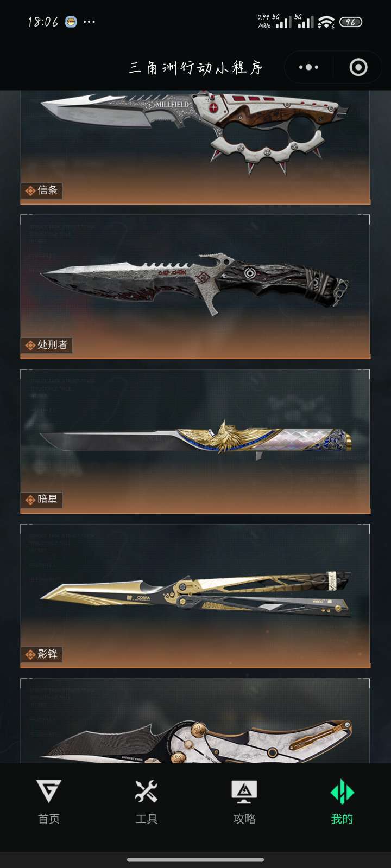
Task: Click the 处刑者 name label
Action: [x=53, y=344]
